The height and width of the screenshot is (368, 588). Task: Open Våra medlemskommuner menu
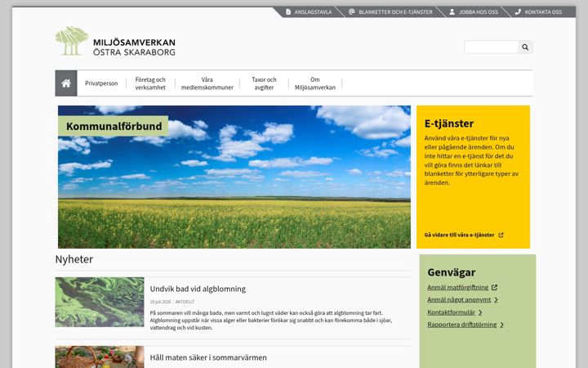(x=207, y=83)
